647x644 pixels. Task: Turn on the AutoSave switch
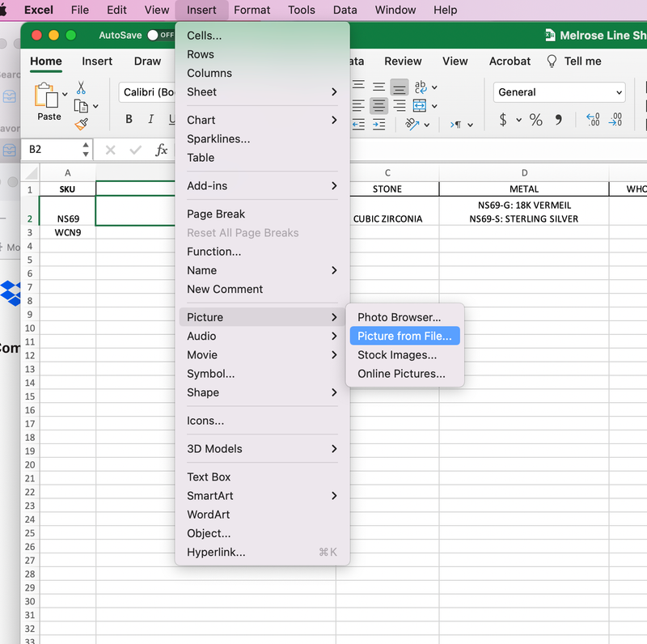click(161, 36)
